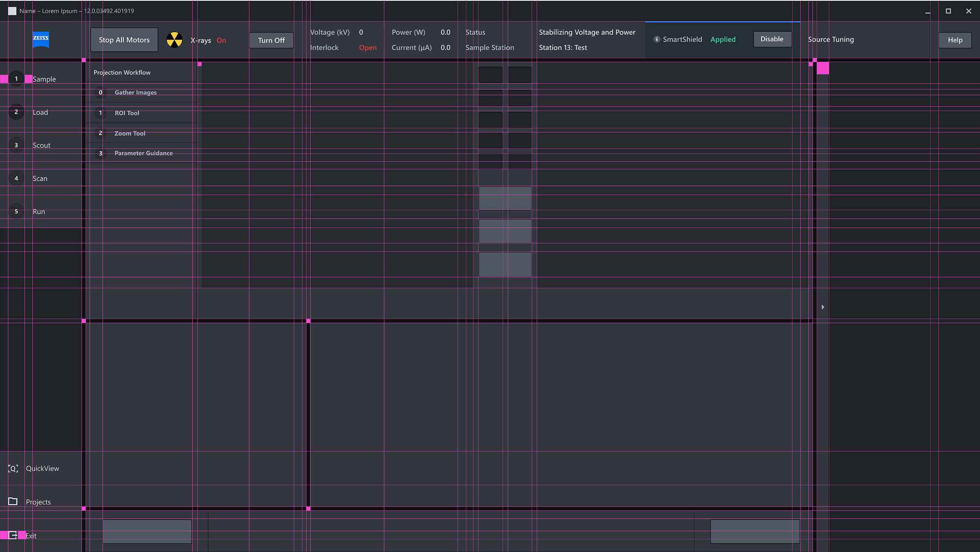This screenshot has width=980, height=552.
Task: Click the SmartShield info icon
Action: (x=657, y=39)
